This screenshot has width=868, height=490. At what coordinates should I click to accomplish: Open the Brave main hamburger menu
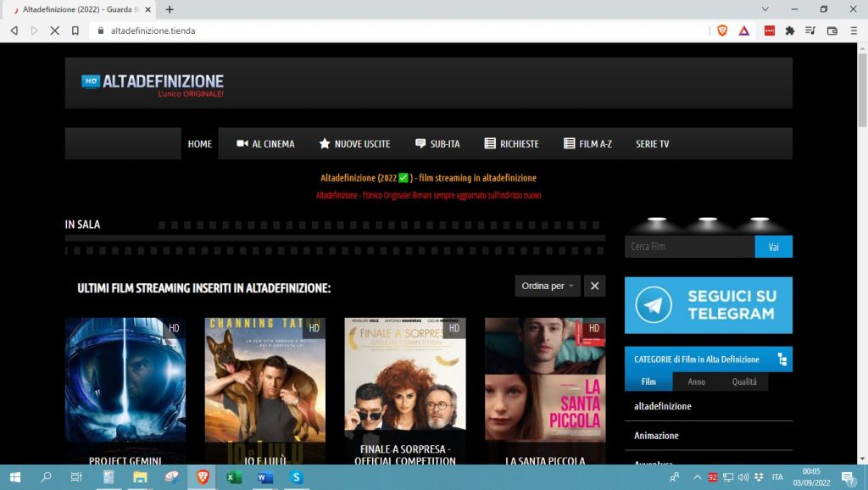853,31
